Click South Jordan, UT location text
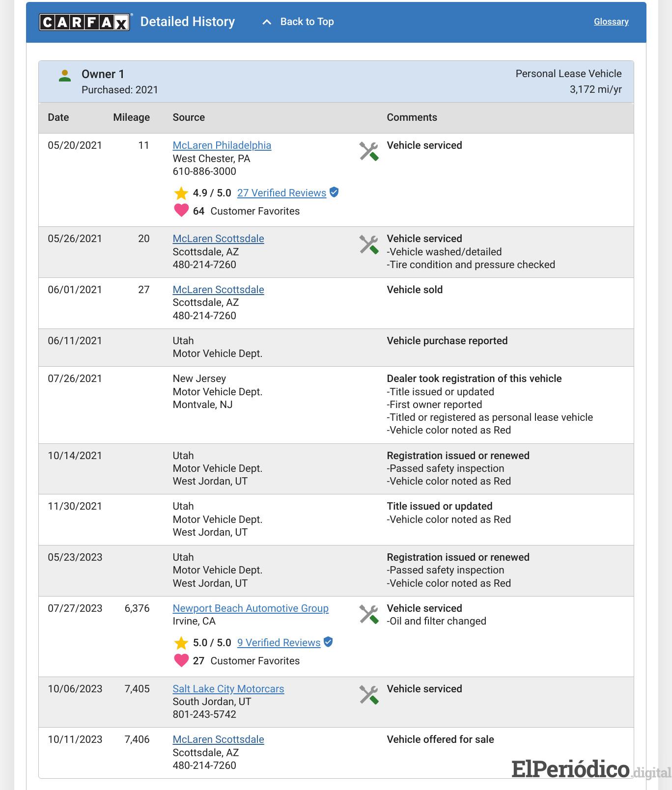 [212, 702]
